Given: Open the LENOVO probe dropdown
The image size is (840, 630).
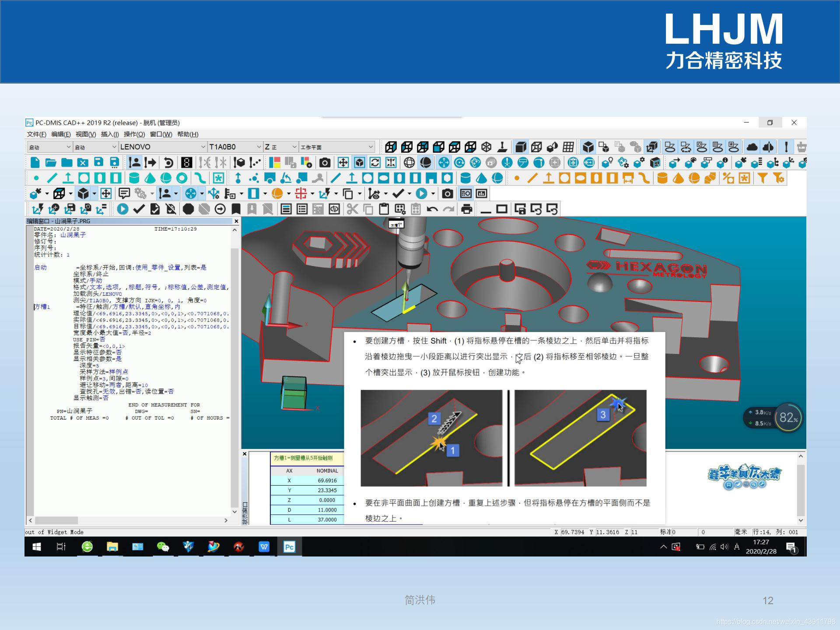Looking at the screenshot, I should [x=203, y=147].
